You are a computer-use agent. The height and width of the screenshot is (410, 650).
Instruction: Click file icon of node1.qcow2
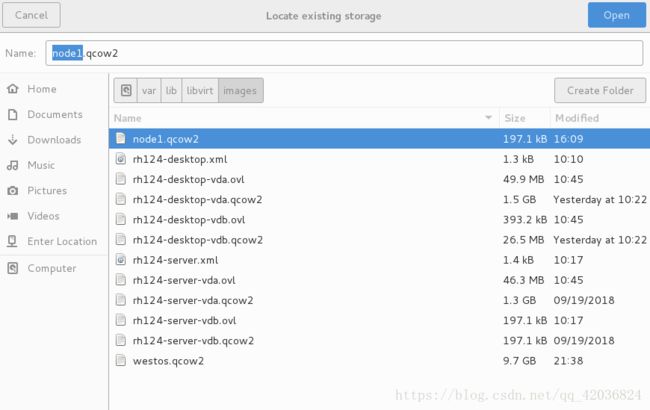pos(121,138)
